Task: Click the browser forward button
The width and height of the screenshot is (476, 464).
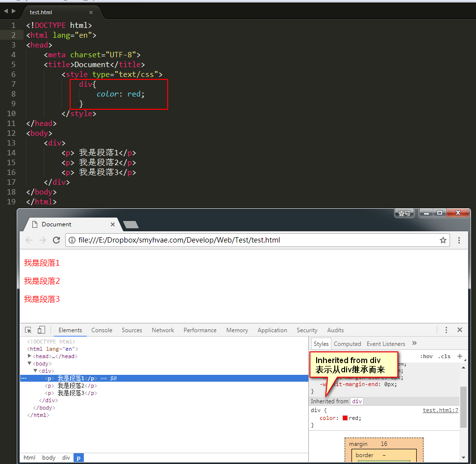Action: (43, 241)
